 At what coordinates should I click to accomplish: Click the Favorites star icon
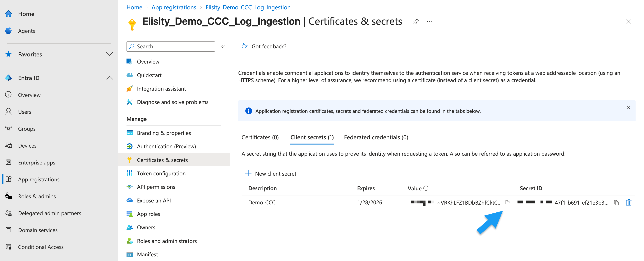point(8,54)
